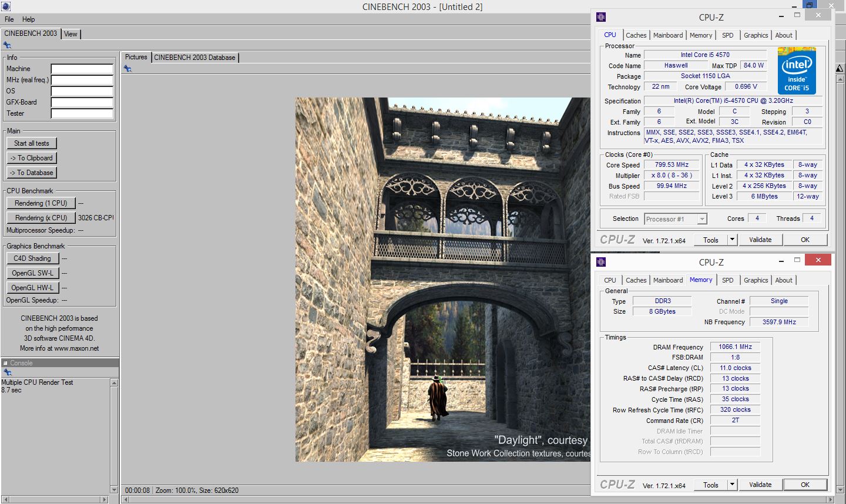Open the Processor #1 selection dropdown
This screenshot has width=846, height=504.
(x=676, y=219)
